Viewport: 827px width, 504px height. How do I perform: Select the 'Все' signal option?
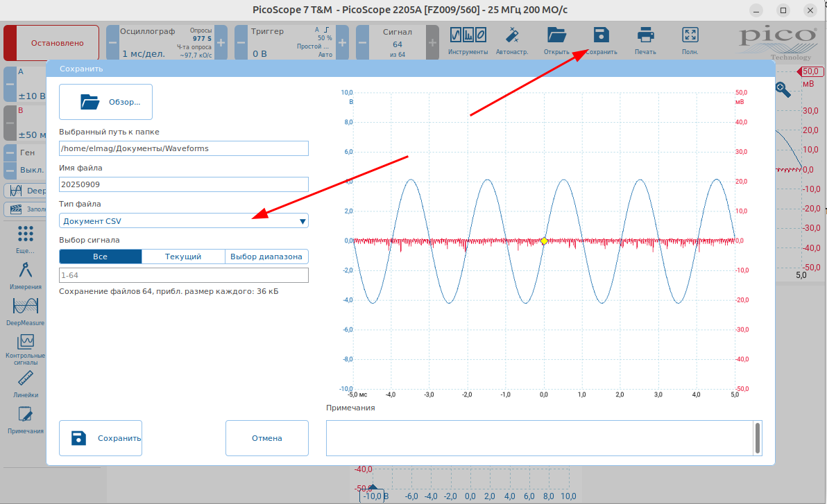(x=101, y=257)
